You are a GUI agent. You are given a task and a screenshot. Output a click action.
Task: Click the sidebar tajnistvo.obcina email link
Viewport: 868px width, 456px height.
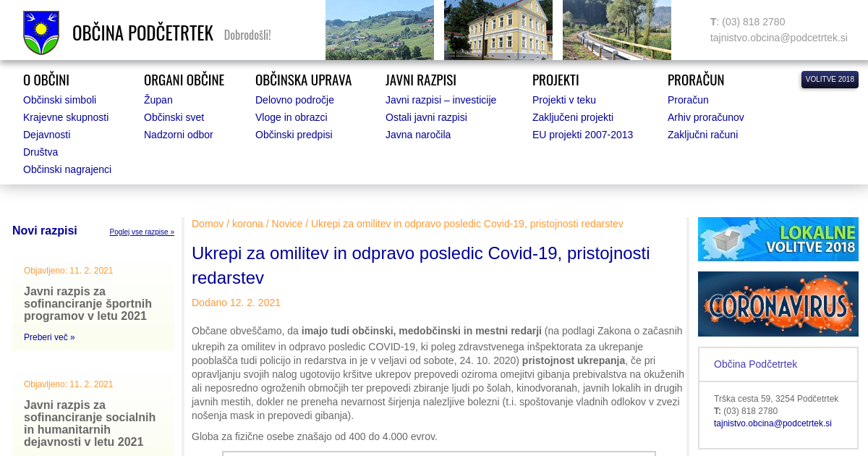(x=773, y=423)
